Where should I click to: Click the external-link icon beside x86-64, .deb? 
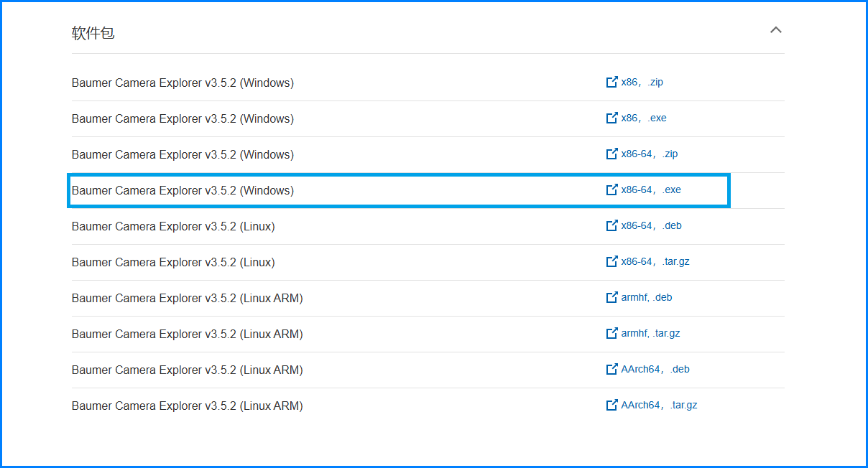[612, 225]
